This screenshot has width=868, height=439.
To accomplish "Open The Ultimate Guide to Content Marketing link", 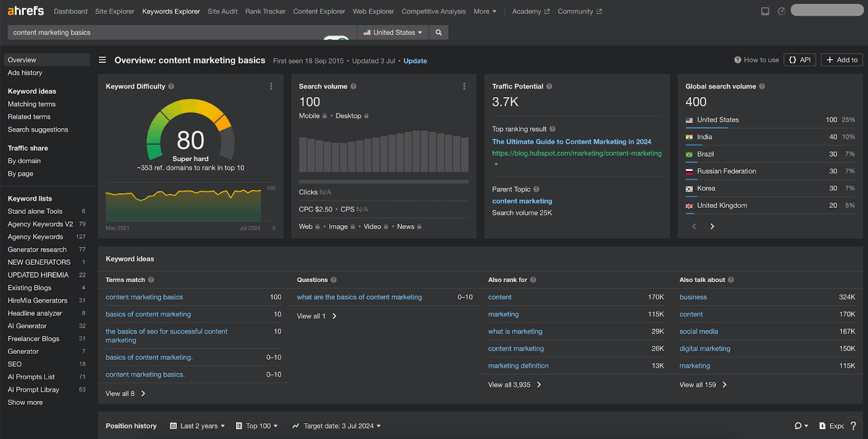I will (x=572, y=142).
